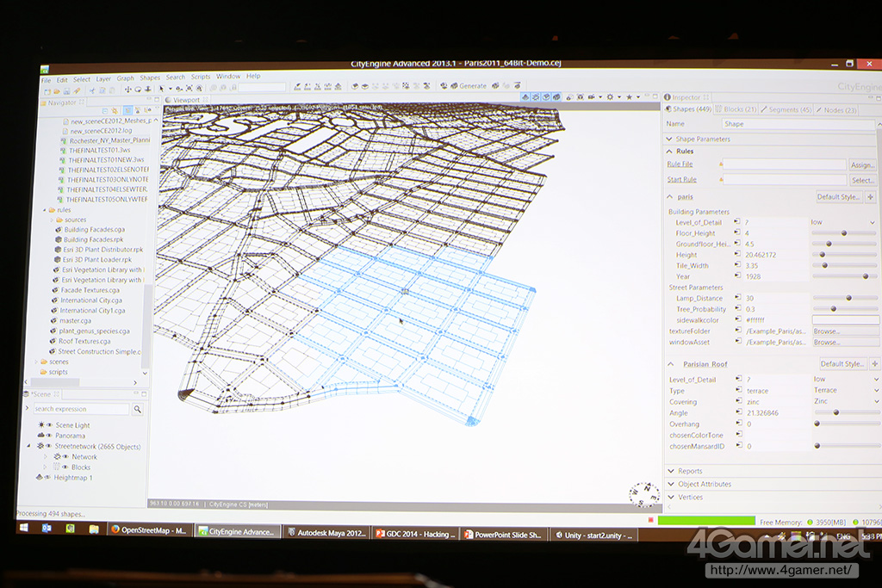Collapse the Streetnetwork tree node
Viewport: 882px width, 588px height.
(x=28, y=446)
